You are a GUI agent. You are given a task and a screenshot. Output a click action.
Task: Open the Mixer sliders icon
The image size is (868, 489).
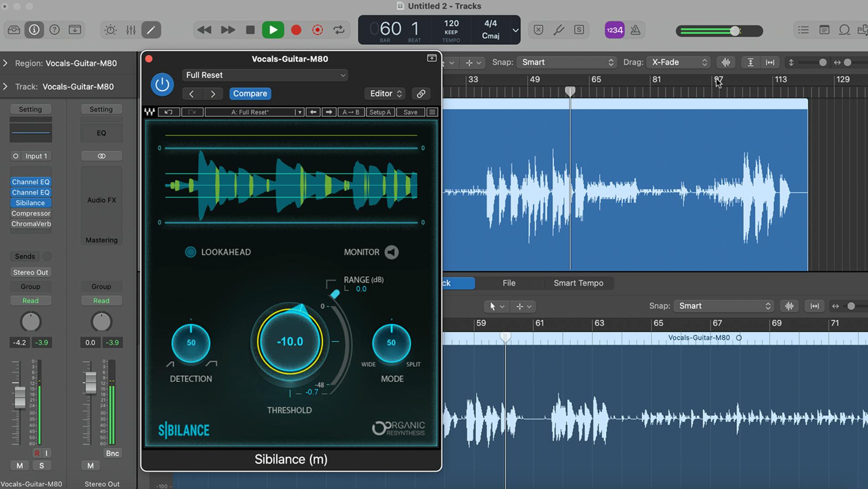(131, 30)
